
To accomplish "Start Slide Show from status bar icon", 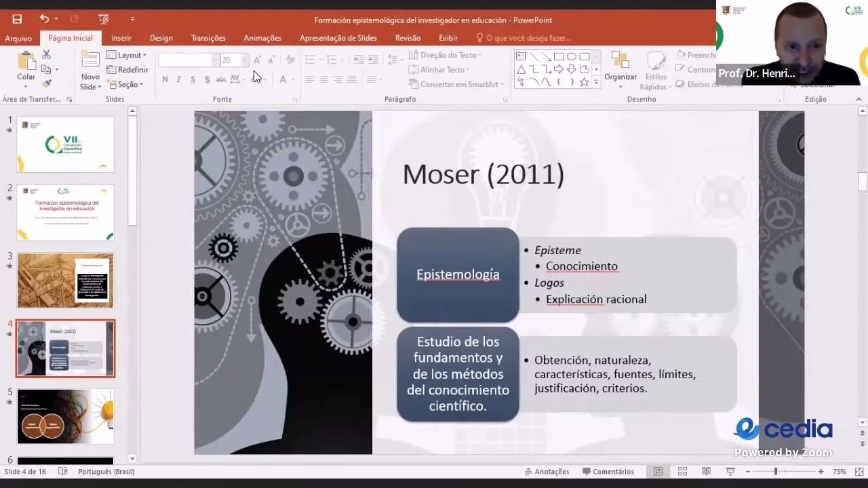I will coord(730,471).
